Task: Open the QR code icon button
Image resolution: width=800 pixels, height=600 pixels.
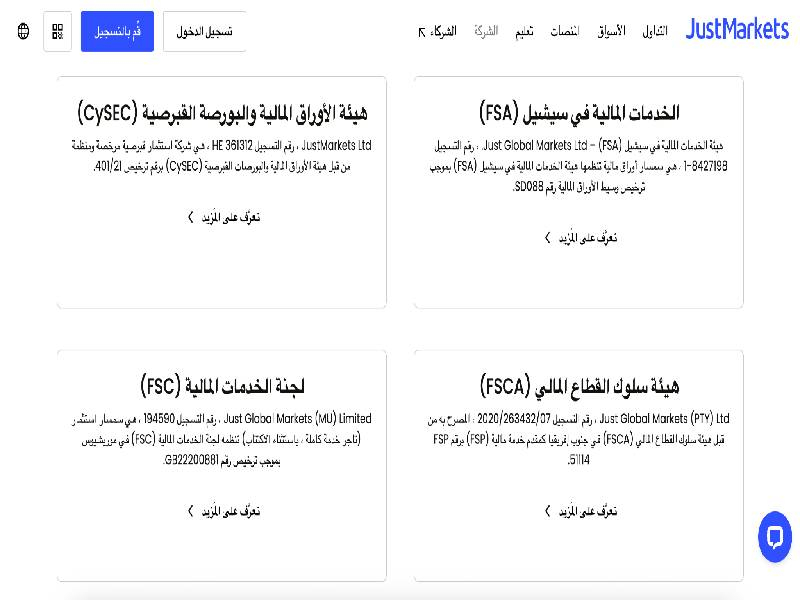Action: 57,31
